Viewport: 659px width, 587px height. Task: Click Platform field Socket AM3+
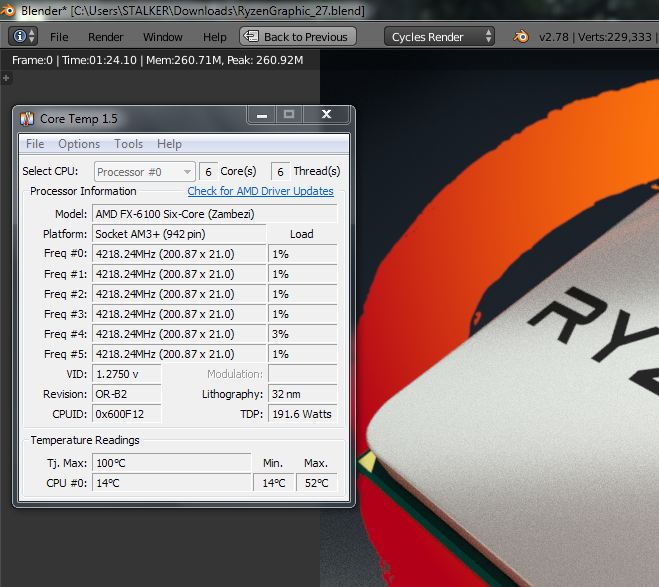[179, 234]
